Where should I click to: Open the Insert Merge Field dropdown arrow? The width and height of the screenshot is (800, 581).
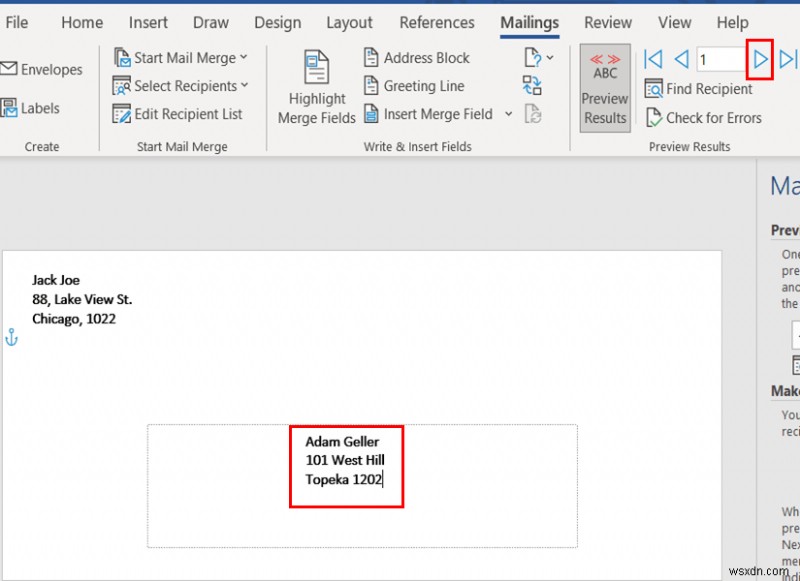[x=509, y=114]
